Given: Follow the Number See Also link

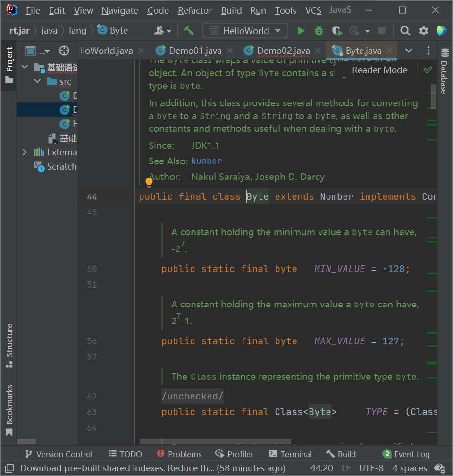Looking at the screenshot, I should (x=206, y=161).
